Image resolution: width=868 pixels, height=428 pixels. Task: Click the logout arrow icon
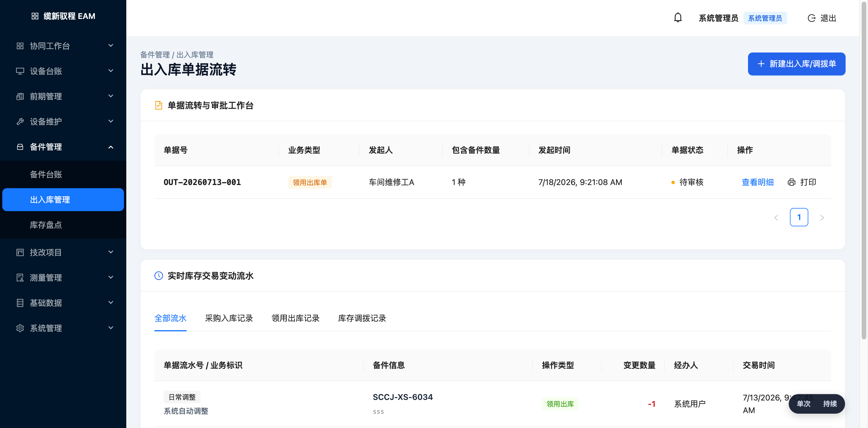(811, 18)
